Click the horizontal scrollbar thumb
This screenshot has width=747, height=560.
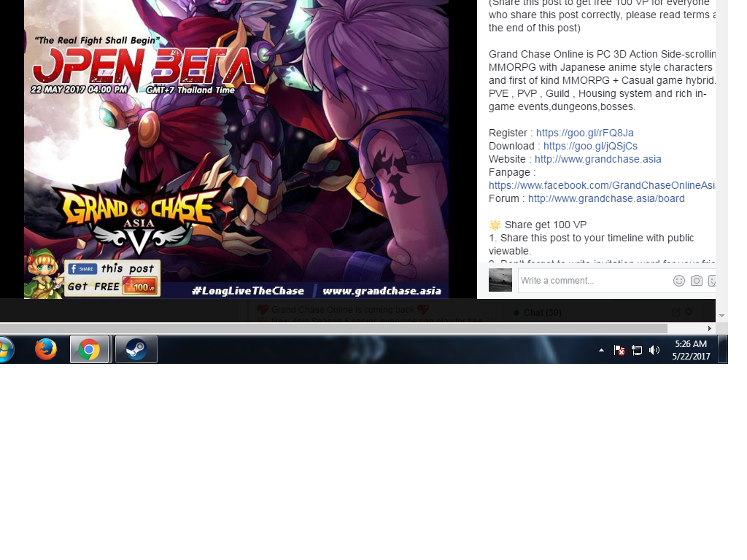(333, 328)
